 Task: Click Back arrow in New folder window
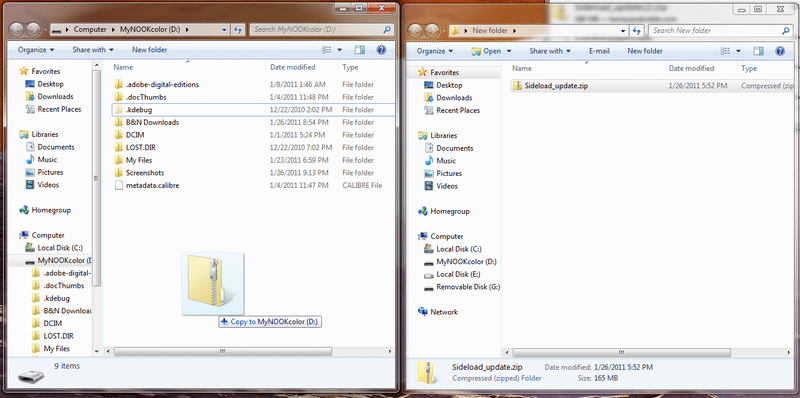[x=415, y=31]
